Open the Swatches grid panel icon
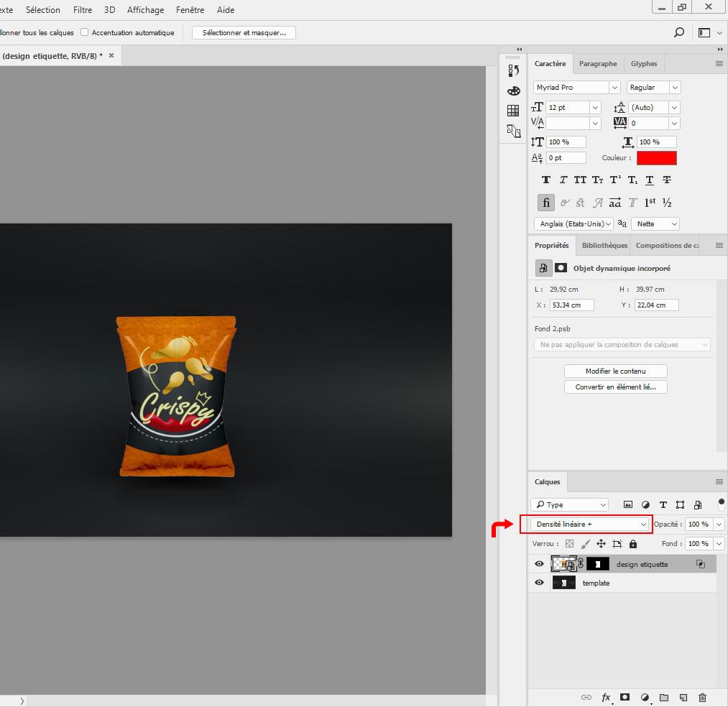Image resolution: width=728 pixels, height=707 pixels. 513,111
